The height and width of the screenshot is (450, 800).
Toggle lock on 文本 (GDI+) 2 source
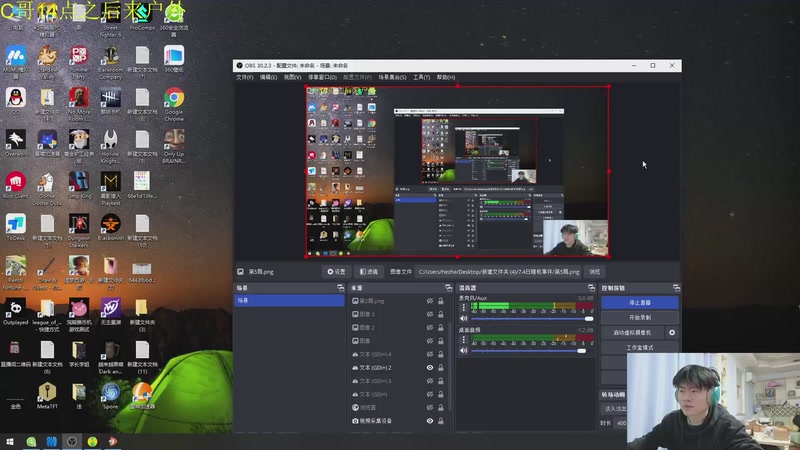tap(441, 367)
